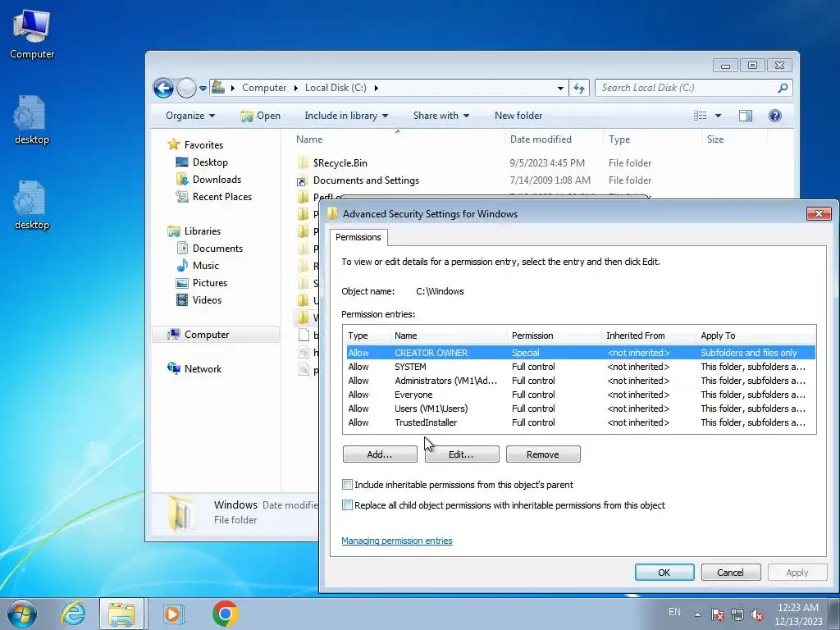Click the EN language indicator
The image size is (840, 630).
674,612
